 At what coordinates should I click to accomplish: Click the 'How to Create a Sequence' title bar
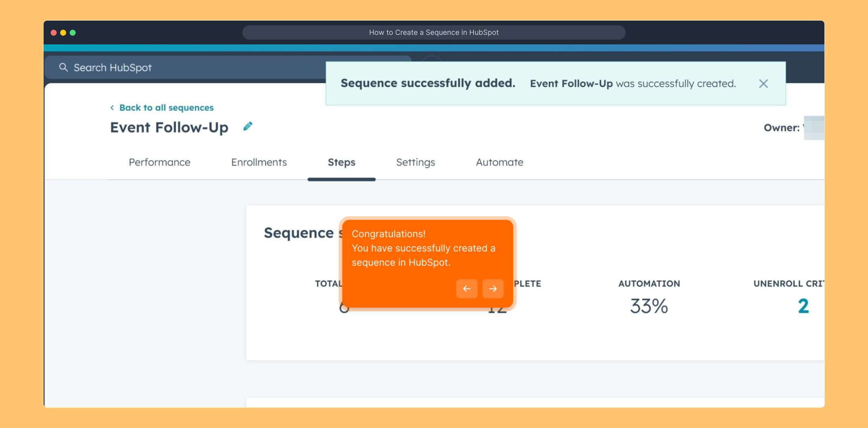pos(434,32)
